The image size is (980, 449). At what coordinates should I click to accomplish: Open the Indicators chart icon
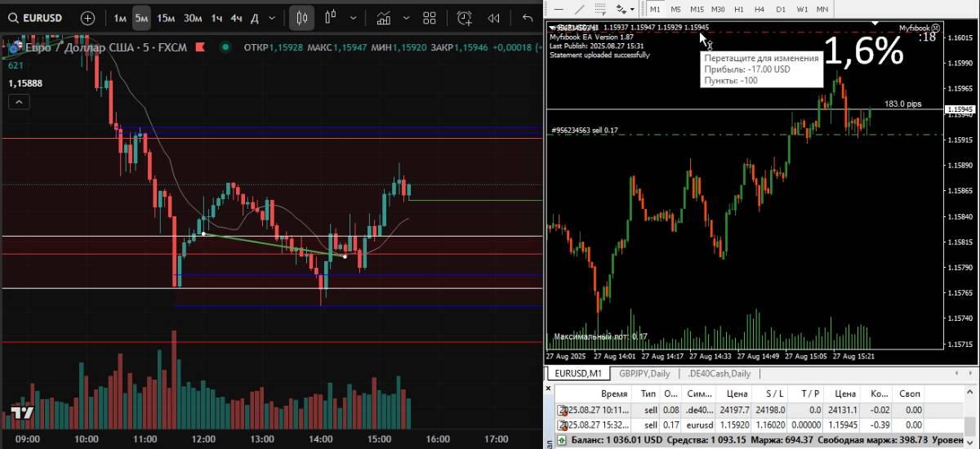382,17
